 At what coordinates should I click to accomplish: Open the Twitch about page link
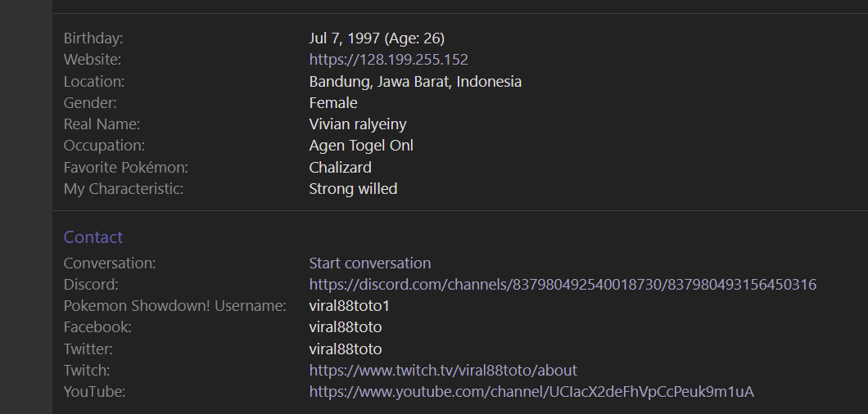click(443, 371)
